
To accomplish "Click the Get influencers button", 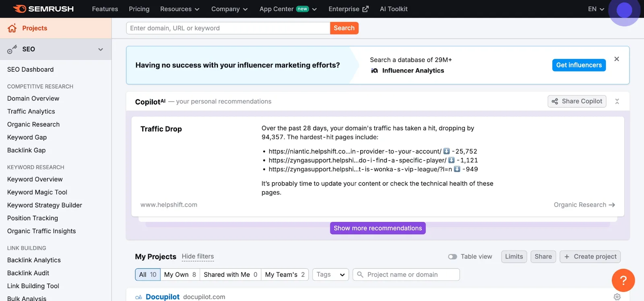I will click(579, 65).
